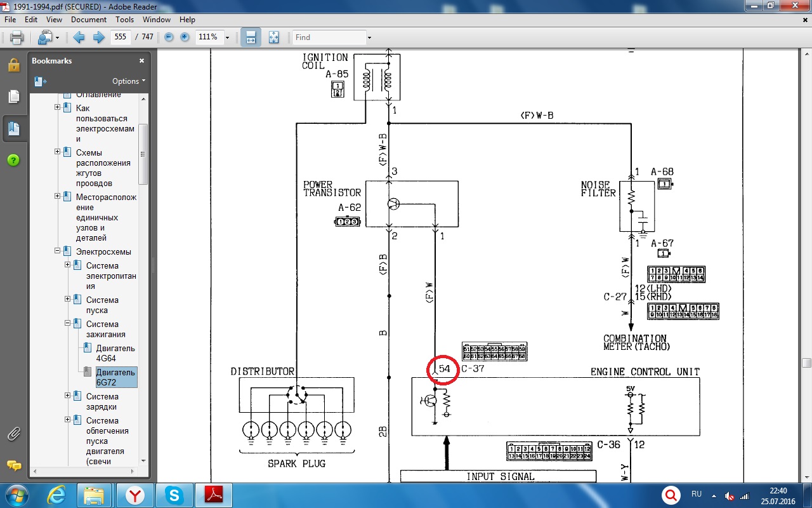Open the Attachments paperclip panel
The image size is (812, 508).
tap(13, 434)
